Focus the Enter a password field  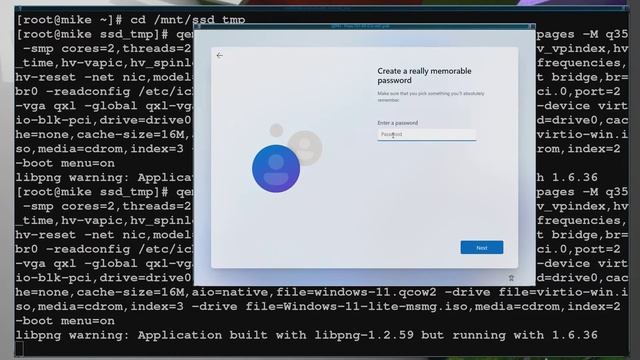pyautogui.click(x=427, y=134)
